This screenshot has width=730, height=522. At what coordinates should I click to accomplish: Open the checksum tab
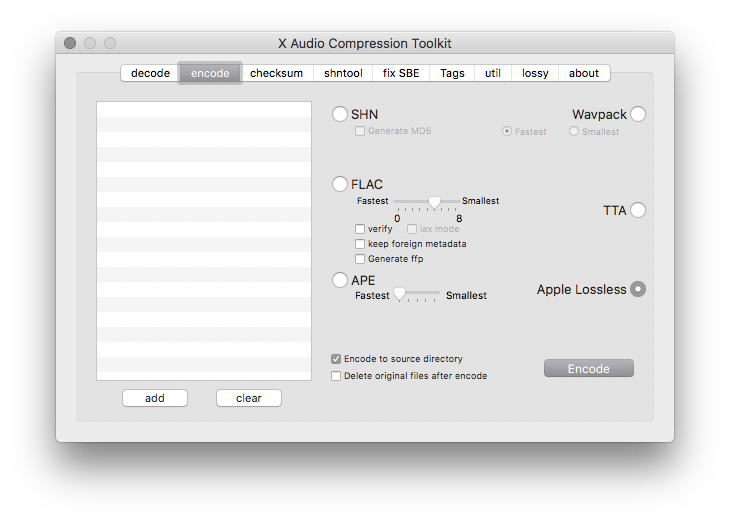[277, 73]
